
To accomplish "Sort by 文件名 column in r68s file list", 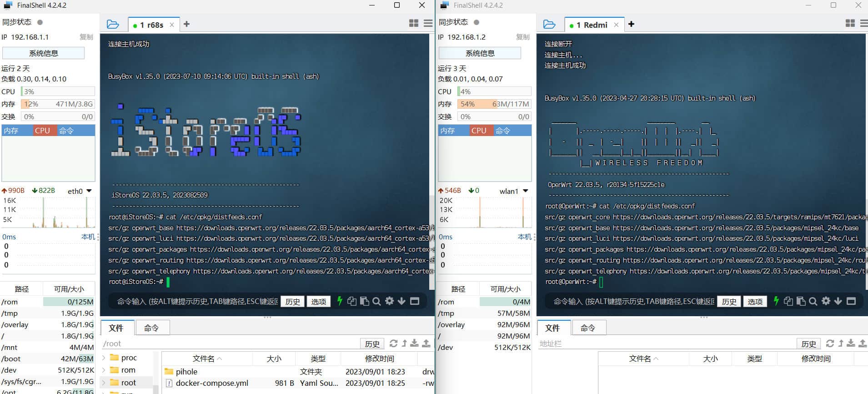I will [207, 359].
